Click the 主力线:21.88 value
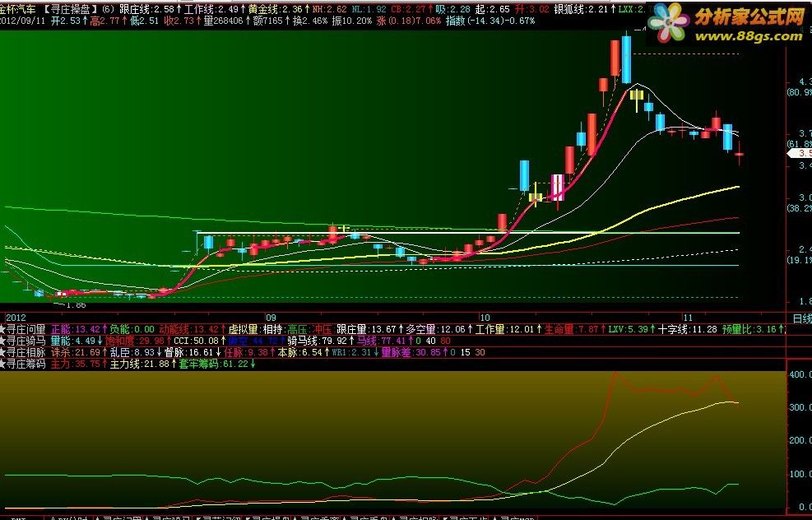The width and height of the screenshot is (812, 520). click(x=140, y=364)
